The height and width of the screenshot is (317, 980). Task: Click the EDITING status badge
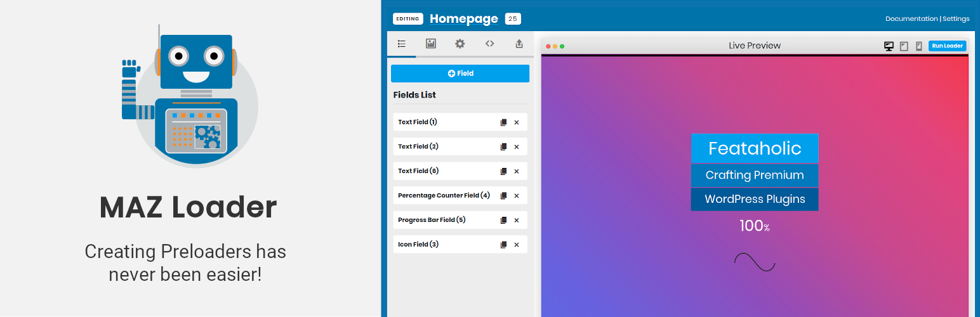coord(407,18)
